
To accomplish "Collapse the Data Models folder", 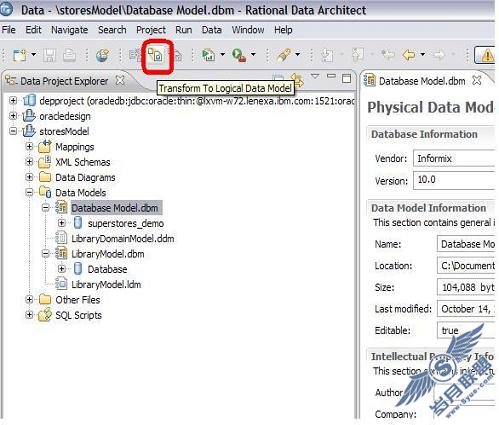I will (29, 192).
